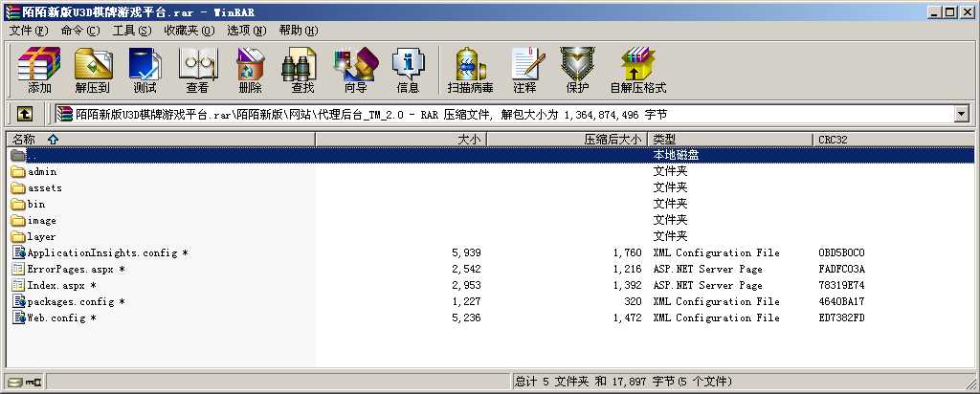
Task: Select ApplicationInsights.config file name
Action: pyautogui.click(x=108, y=252)
